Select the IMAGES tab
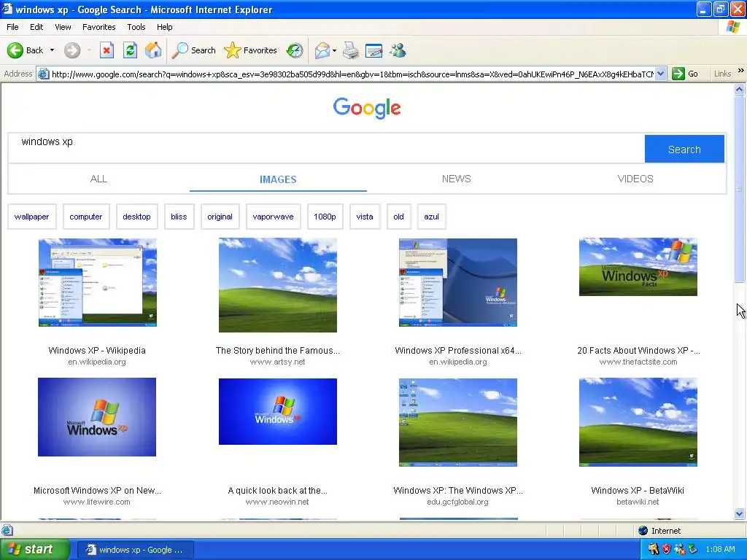 [278, 179]
